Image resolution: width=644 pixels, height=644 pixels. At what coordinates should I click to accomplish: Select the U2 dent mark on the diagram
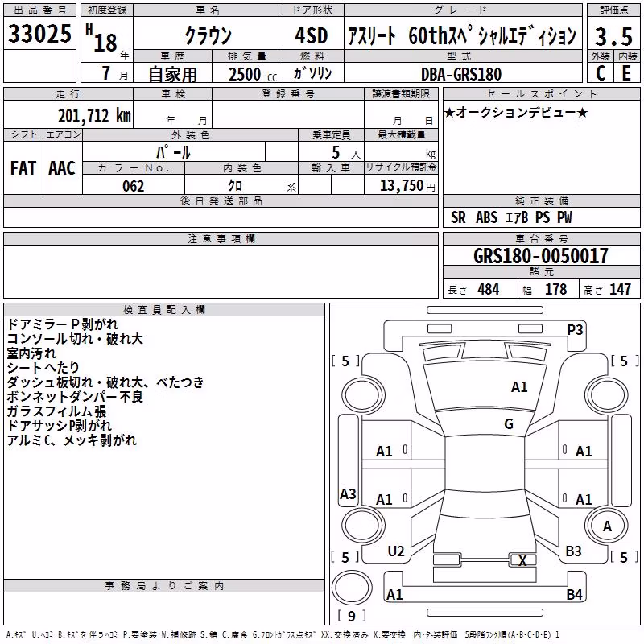[x=396, y=551]
